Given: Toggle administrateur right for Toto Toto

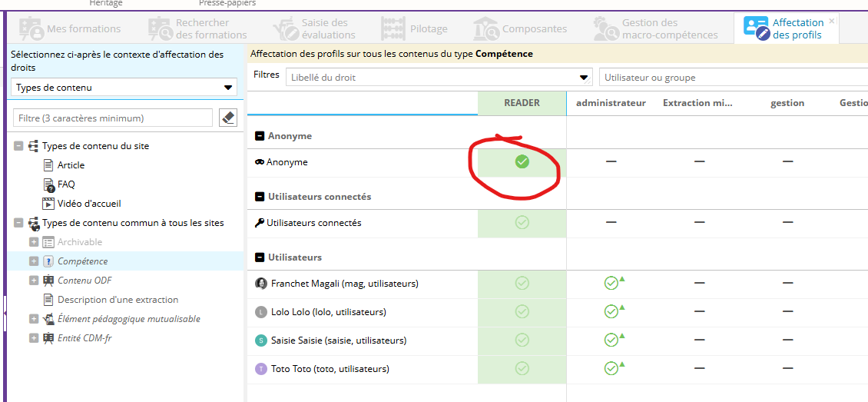Looking at the screenshot, I should pos(611,369).
